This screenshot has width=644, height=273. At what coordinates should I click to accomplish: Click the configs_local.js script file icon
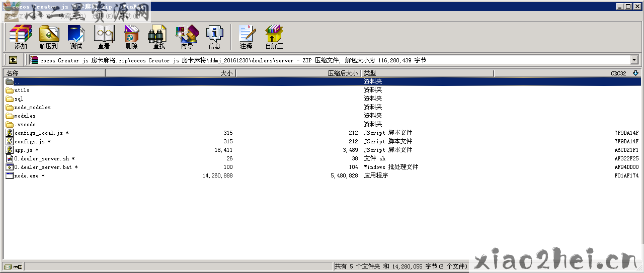(x=10, y=133)
